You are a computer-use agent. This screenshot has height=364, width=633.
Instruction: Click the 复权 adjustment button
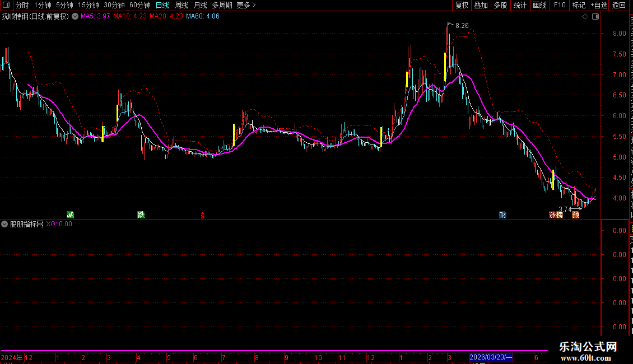[462, 5]
